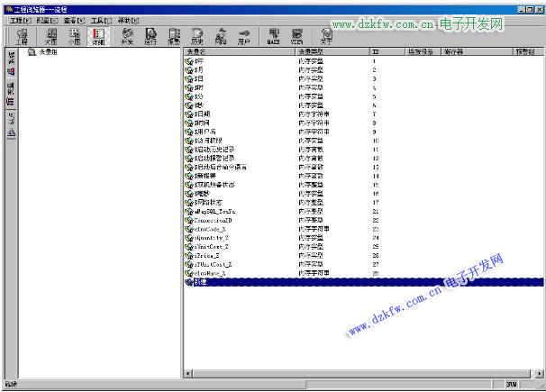
Task: Open the 帮助 menu
Action: pos(129,19)
